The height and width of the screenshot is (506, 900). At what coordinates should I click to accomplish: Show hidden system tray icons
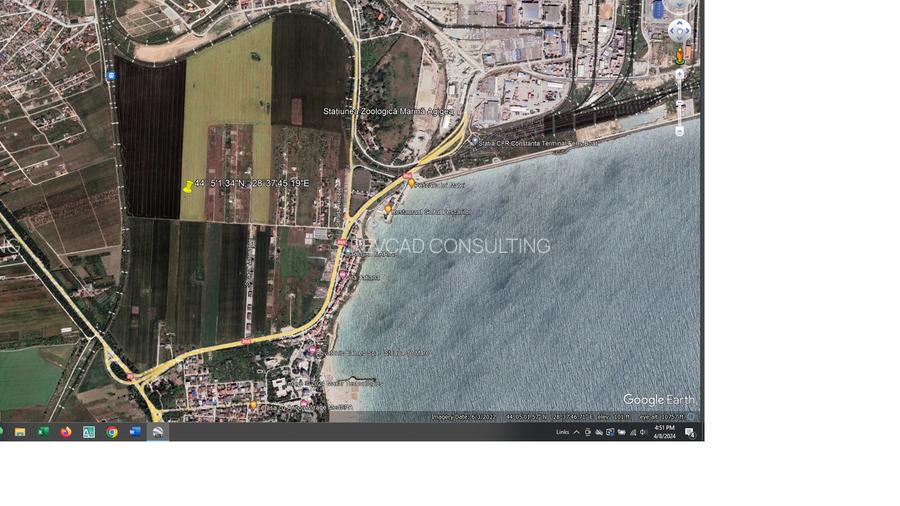(x=576, y=432)
